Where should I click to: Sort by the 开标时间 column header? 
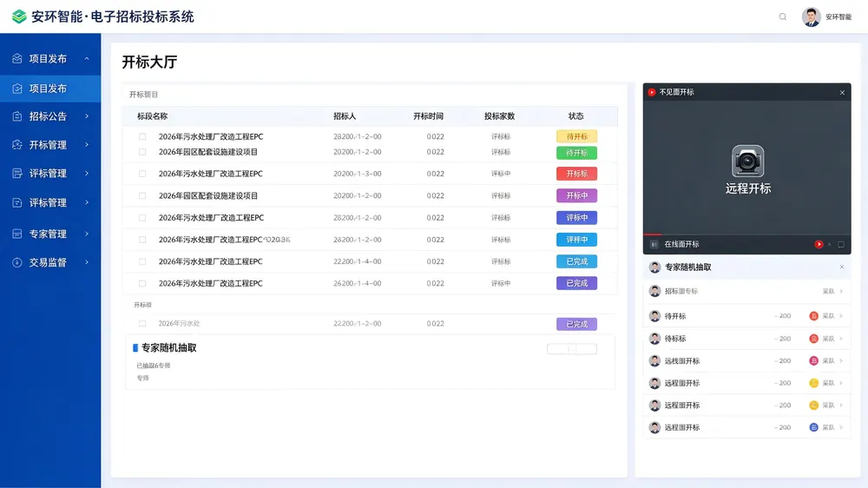[428, 116]
